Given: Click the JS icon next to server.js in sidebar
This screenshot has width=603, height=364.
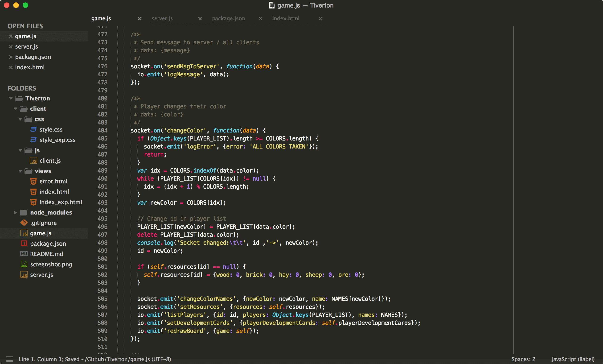Looking at the screenshot, I should (24, 275).
